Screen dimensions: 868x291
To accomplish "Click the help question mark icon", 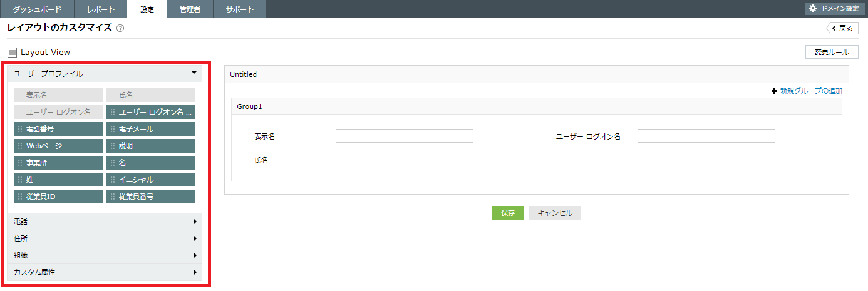I will [120, 28].
